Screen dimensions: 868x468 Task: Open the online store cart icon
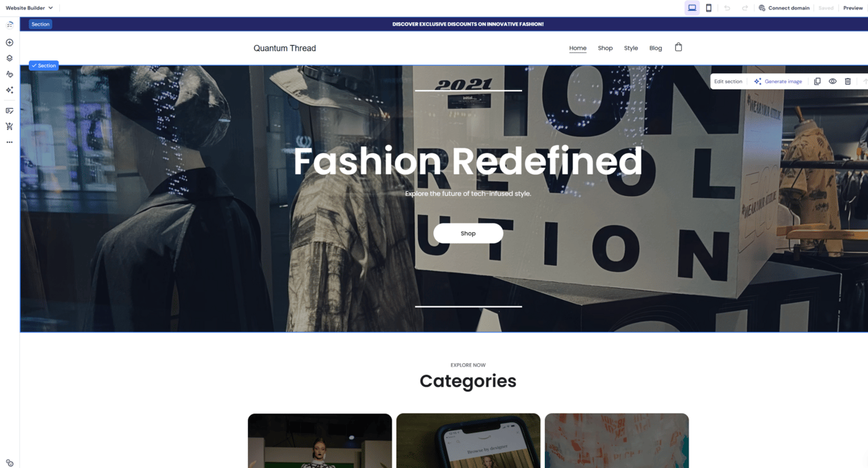pos(9,126)
